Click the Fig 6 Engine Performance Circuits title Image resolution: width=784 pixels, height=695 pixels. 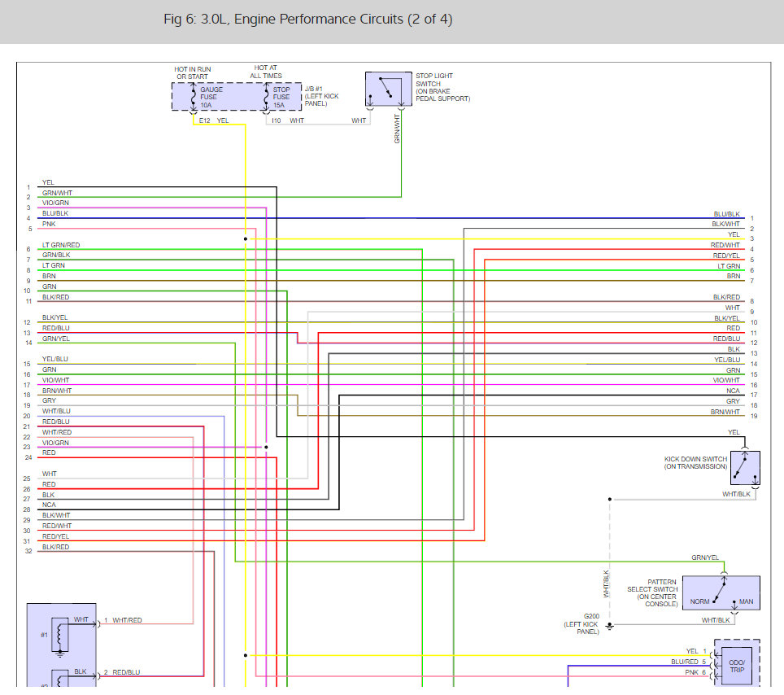point(308,19)
